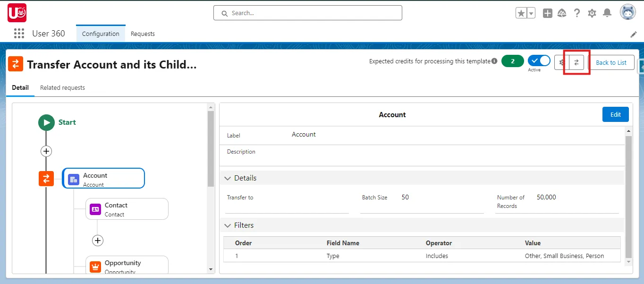Open the Setup gear icon in the header
Screen dimensions: 644x284
tap(592, 13)
